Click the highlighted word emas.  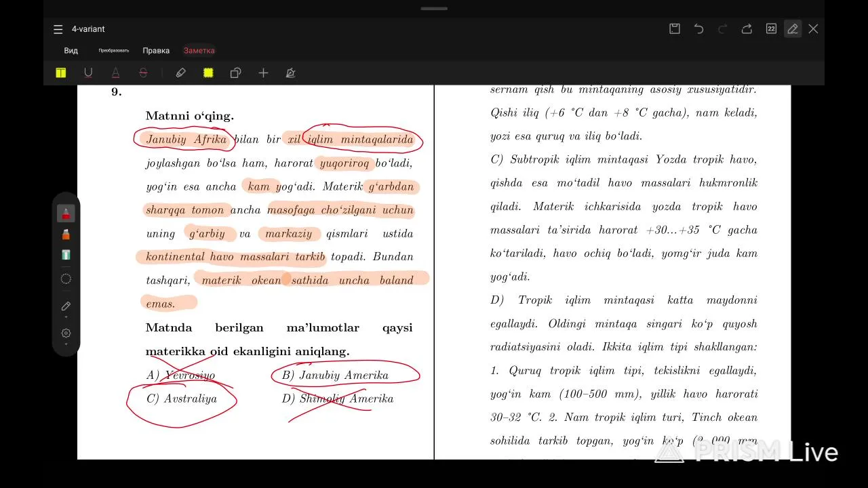pos(161,304)
